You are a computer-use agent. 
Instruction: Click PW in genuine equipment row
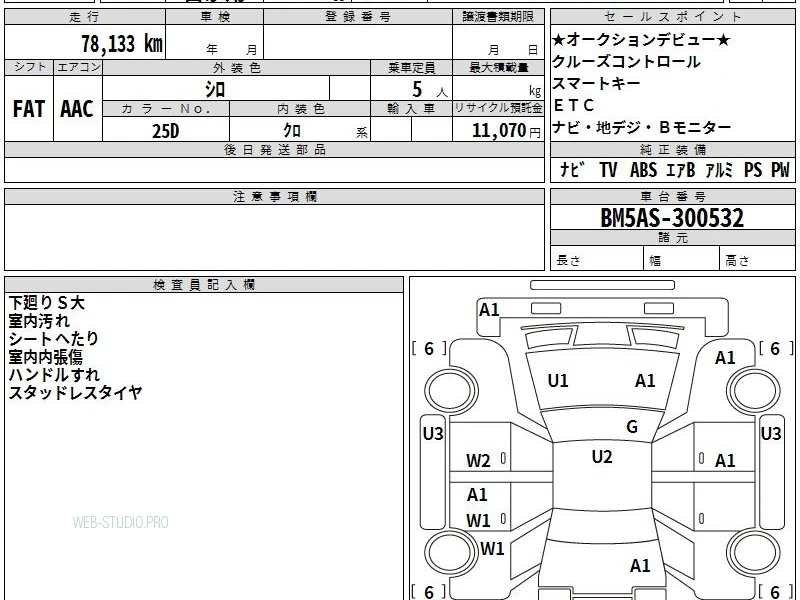pyautogui.click(x=780, y=170)
